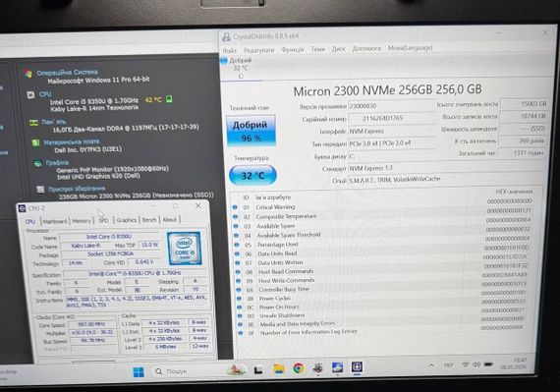Open the Допомога menu in CrystalDiskInfo
Image resolution: width=560 pixels, height=392 pixels.
pos(366,48)
